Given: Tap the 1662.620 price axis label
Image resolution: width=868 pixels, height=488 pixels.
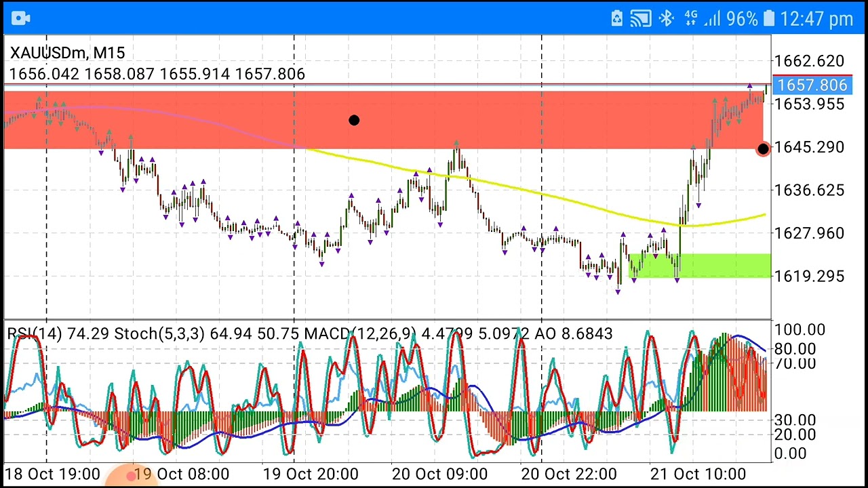Looking at the screenshot, I should [809, 61].
